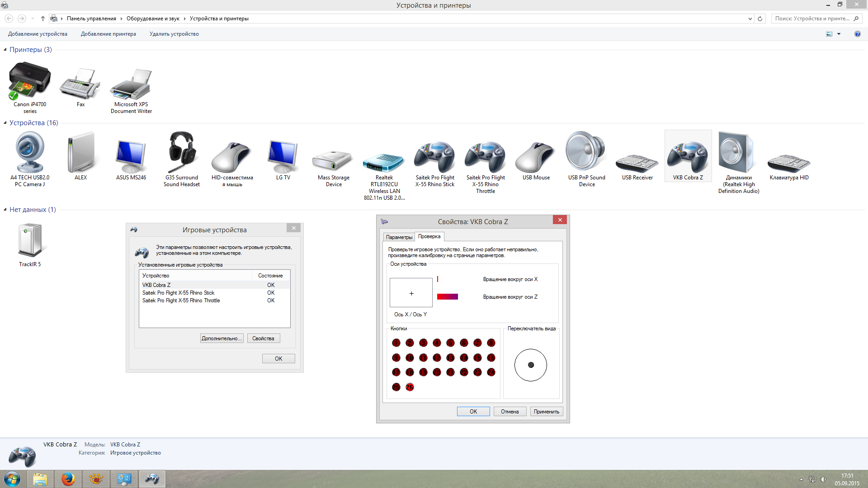Select the Клавиатура HID keyboard icon
Image resolution: width=868 pixels, height=488 pixels.
click(x=789, y=163)
